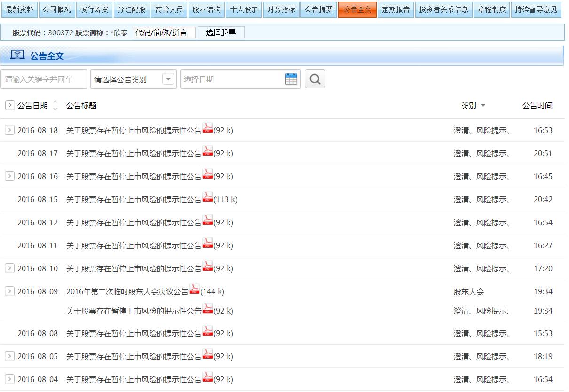Image resolution: width=569 pixels, height=392 pixels.
Task: Open PDF icon for 2016-08-04 announcement
Action: (207, 378)
